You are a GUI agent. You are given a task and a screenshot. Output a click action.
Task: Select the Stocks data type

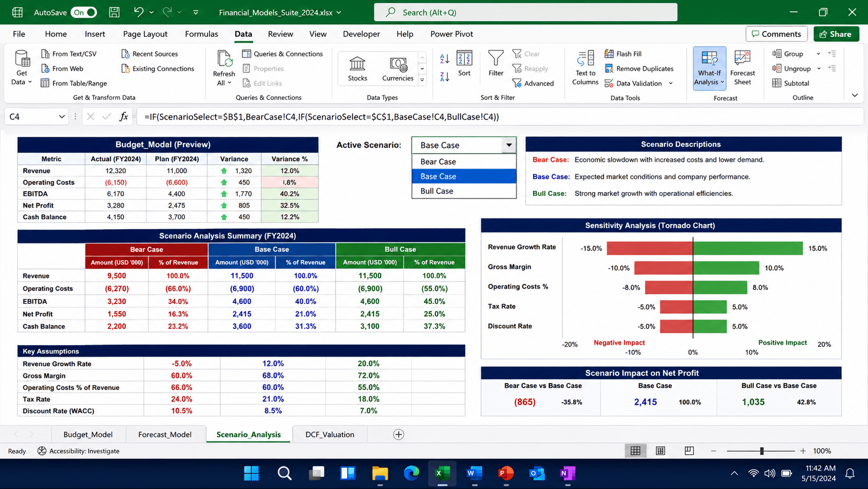(x=357, y=69)
